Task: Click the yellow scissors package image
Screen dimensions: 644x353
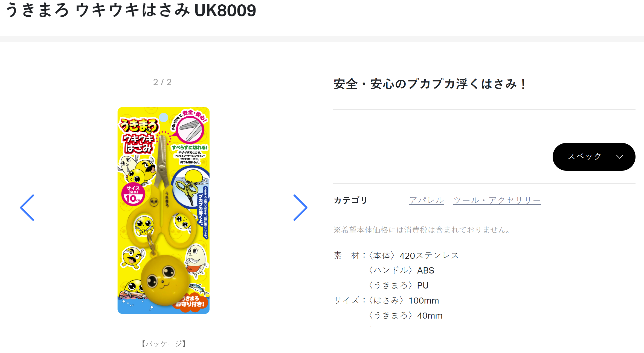Action: coord(163,210)
